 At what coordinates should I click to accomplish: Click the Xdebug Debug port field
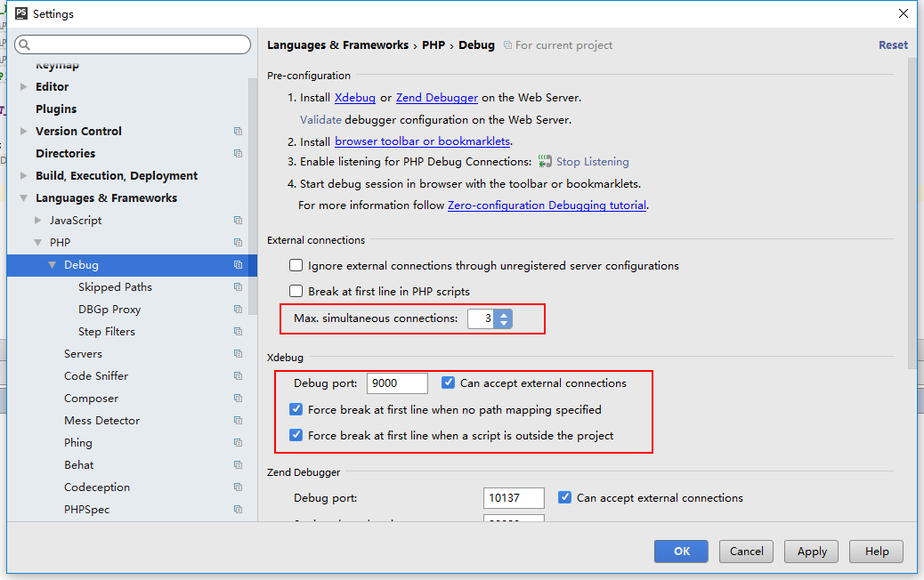(x=397, y=383)
